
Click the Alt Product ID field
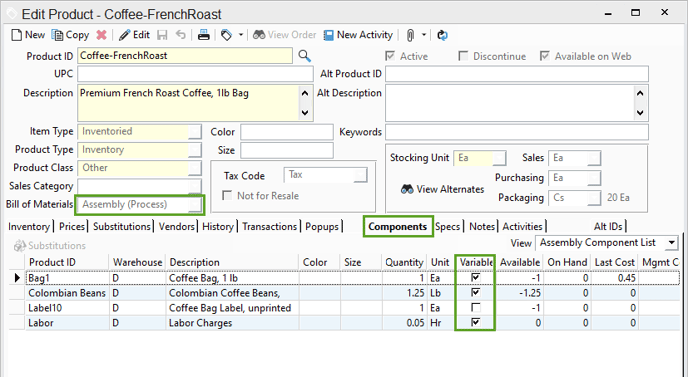[517, 74]
